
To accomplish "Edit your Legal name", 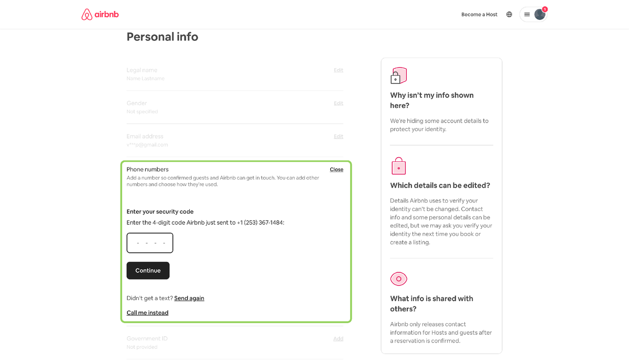I will (x=338, y=70).
